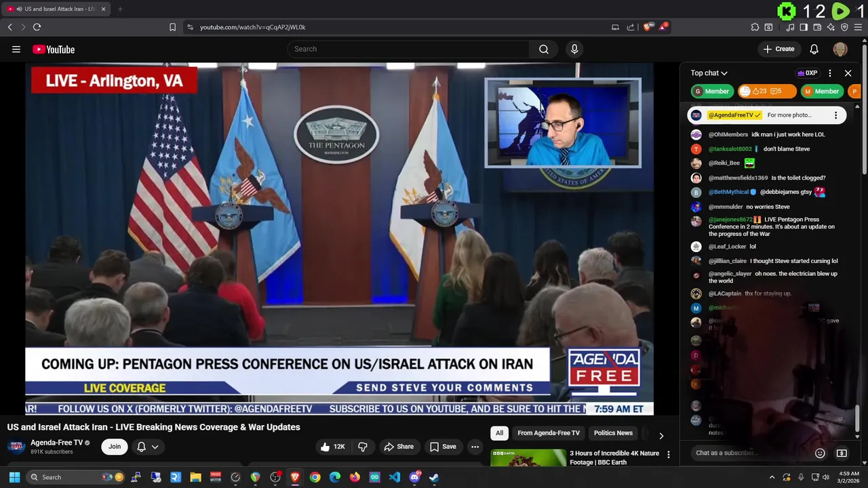Toggle the browser sidebar panel
The image size is (868, 488).
(804, 27)
